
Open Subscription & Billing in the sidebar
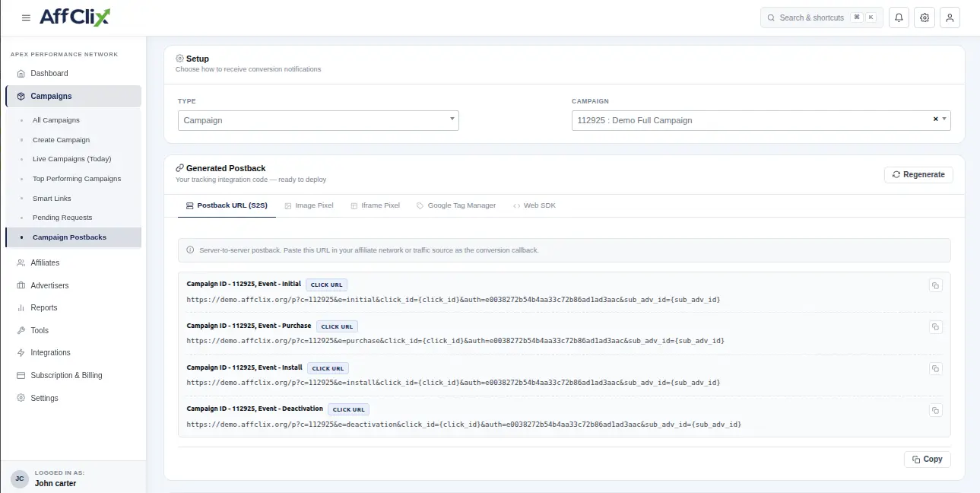click(73, 375)
